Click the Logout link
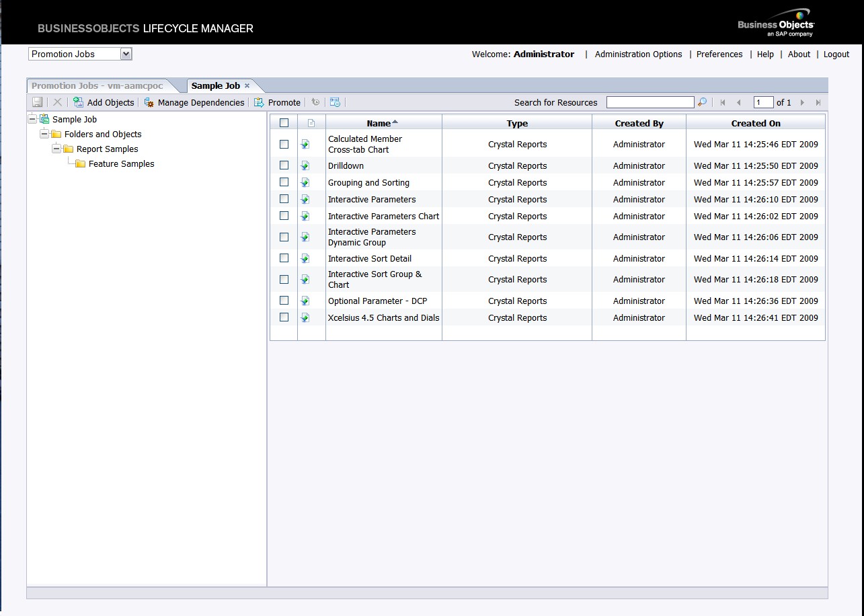The image size is (864, 616). [x=836, y=54]
